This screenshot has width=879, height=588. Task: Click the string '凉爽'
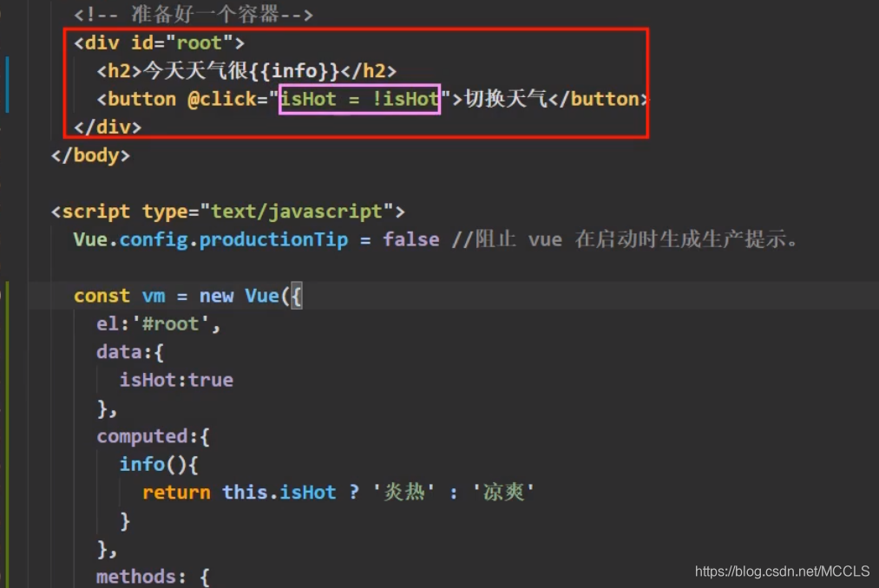coord(503,492)
